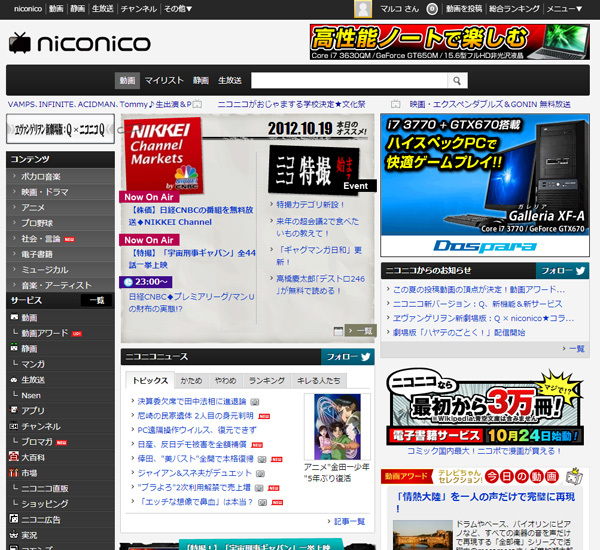
Task: Select マイリスト search mode tab
Action: [x=164, y=80]
